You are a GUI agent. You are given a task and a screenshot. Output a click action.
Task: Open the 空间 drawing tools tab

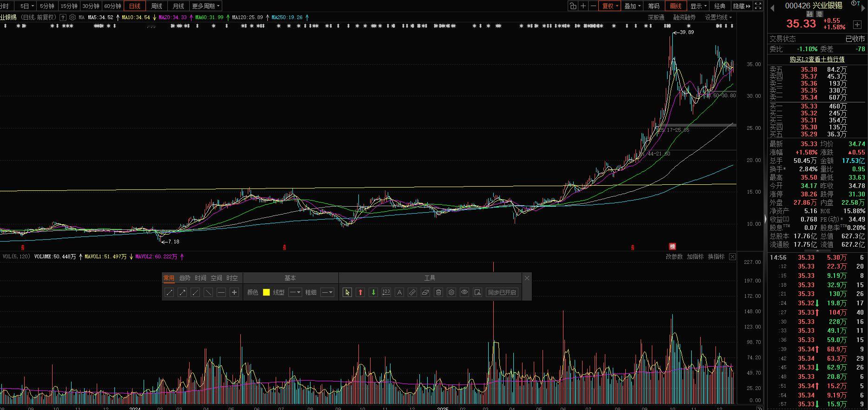click(x=216, y=278)
